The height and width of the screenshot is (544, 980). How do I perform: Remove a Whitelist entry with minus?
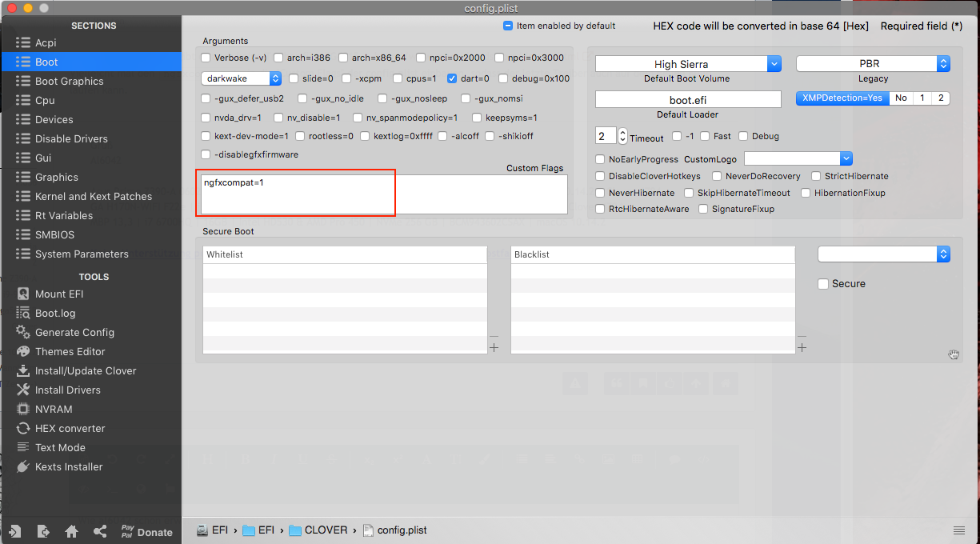pos(494,337)
